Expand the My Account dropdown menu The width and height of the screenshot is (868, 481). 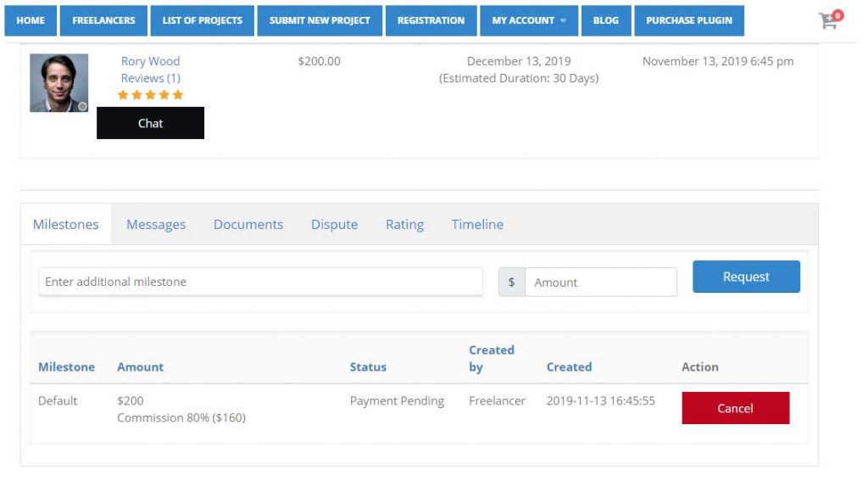coord(529,20)
